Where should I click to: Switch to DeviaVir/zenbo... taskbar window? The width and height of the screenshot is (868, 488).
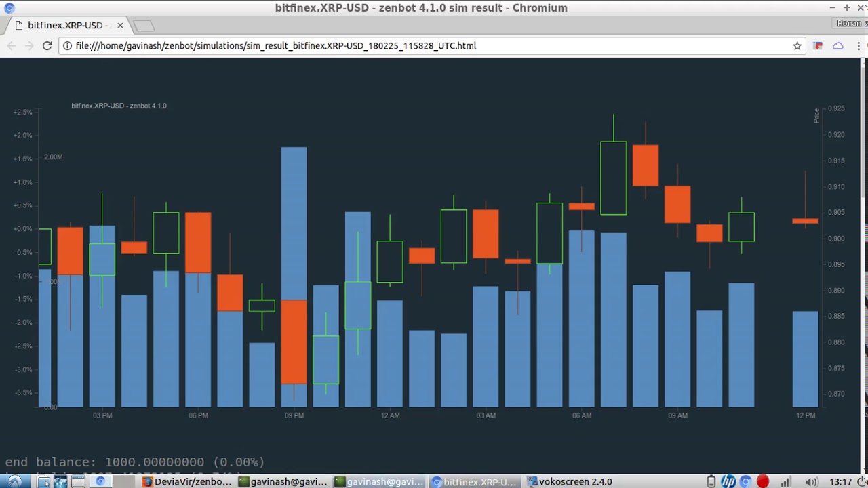(187, 481)
